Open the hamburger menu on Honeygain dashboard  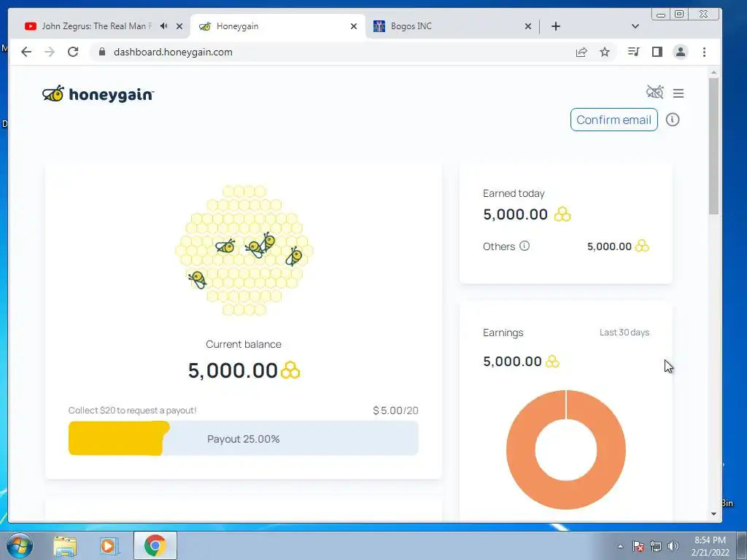[678, 93]
